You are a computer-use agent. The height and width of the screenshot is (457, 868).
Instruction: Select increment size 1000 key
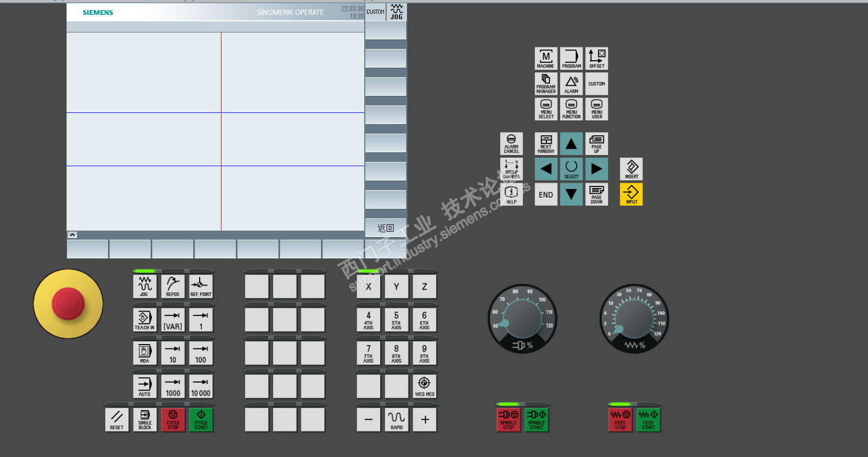click(x=173, y=387)
